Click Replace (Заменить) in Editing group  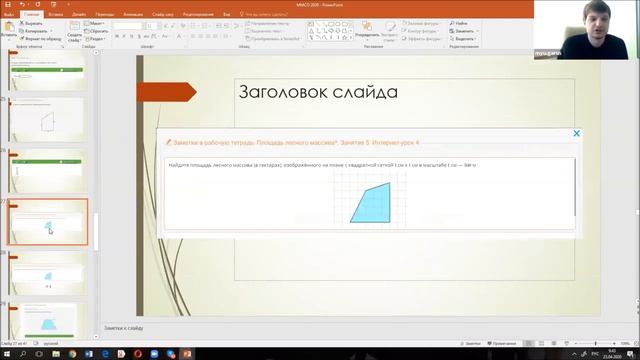coord(464,31)
